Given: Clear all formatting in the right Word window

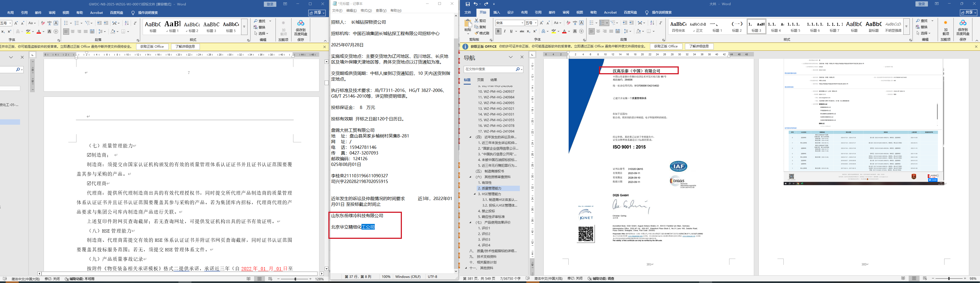Looking at the screenshot, I should coord(568,23).
